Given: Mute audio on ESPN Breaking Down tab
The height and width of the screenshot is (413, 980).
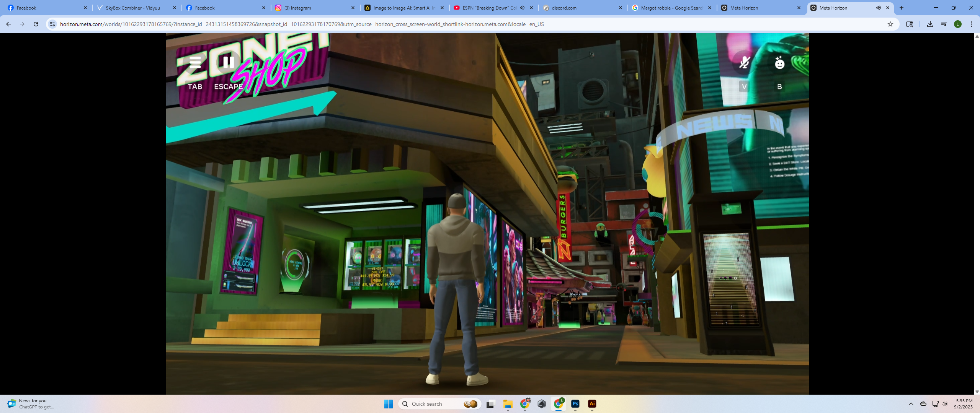Looking at the screenshot, I should 522,8.
